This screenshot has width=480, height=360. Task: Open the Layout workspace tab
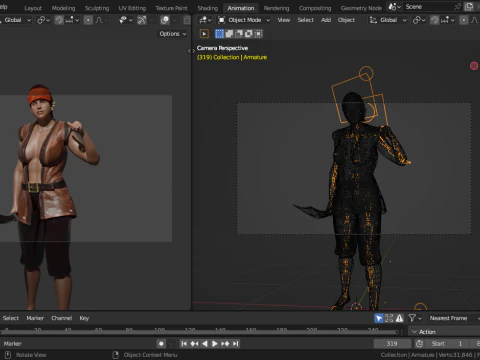33,8
